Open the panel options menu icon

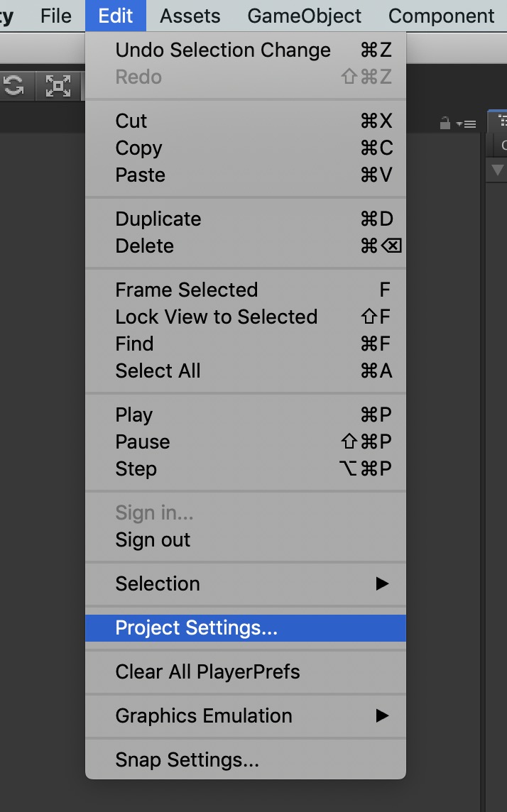coord(466,124)
